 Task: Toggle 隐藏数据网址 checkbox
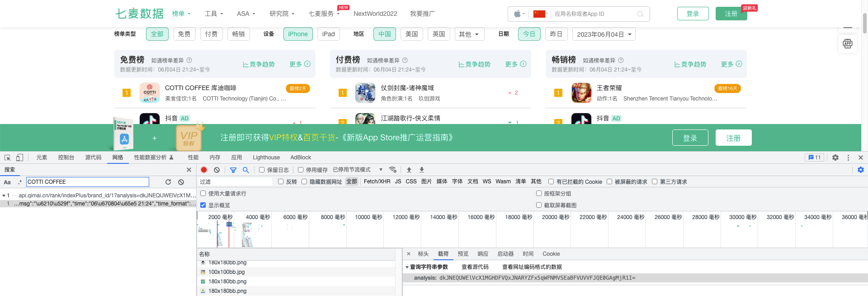click(x=304, y=181)
